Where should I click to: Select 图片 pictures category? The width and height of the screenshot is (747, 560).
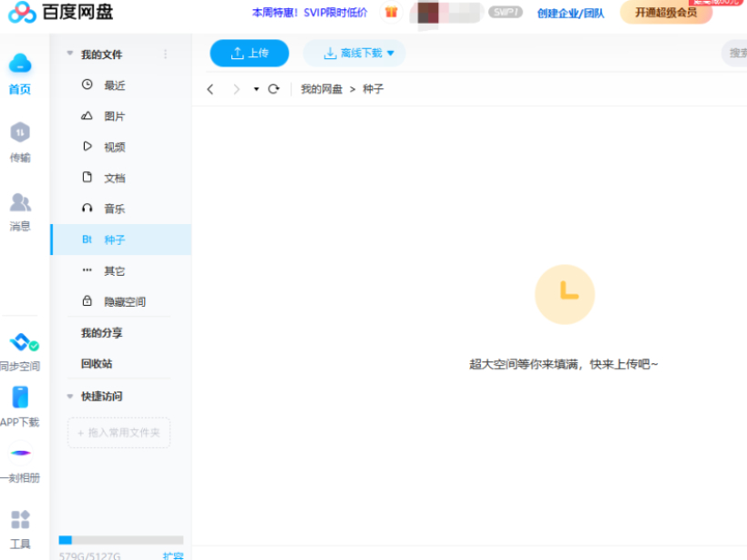point(121,117)
